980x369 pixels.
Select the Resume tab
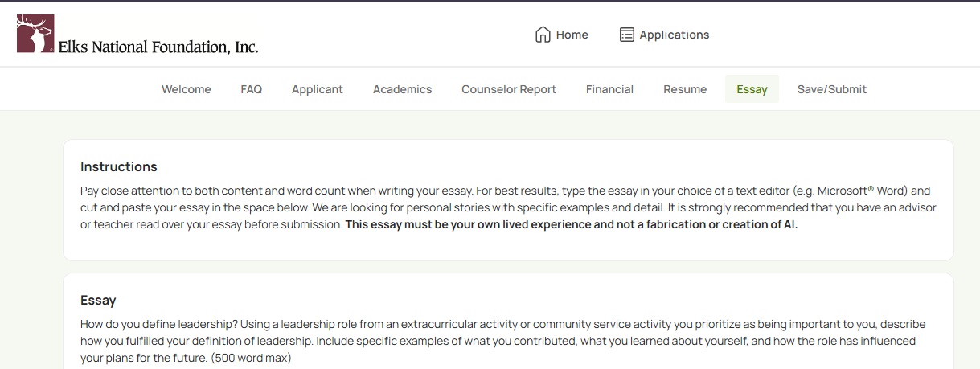coord(685,89)
